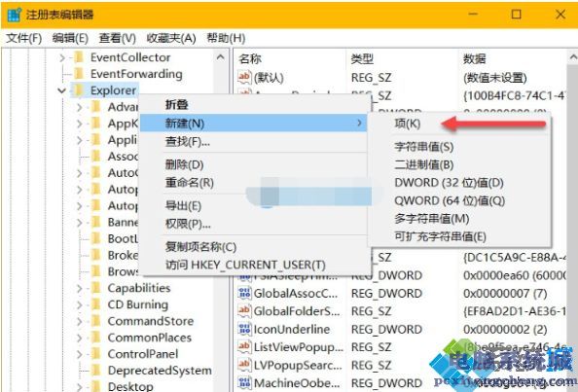Select the DeprecatedSystem tree item
Viewport: 578px width, 392px height.
tap(160, 371)
